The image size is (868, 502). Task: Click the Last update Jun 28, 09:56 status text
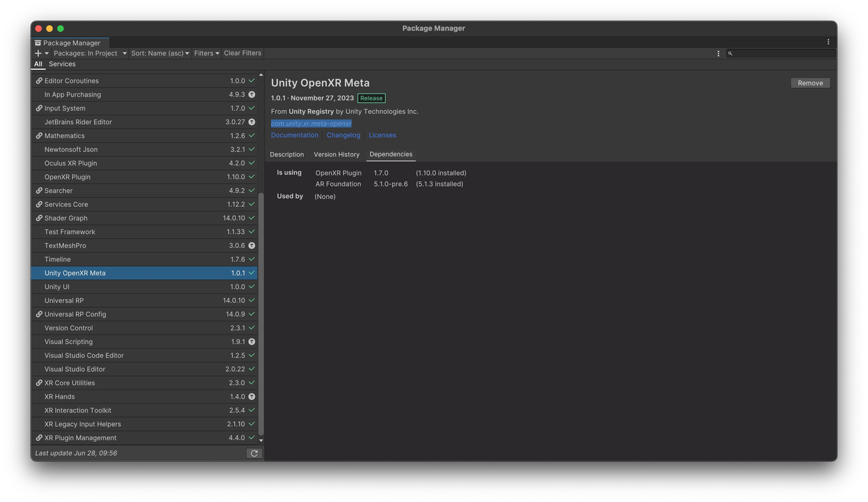coord(76,453)
